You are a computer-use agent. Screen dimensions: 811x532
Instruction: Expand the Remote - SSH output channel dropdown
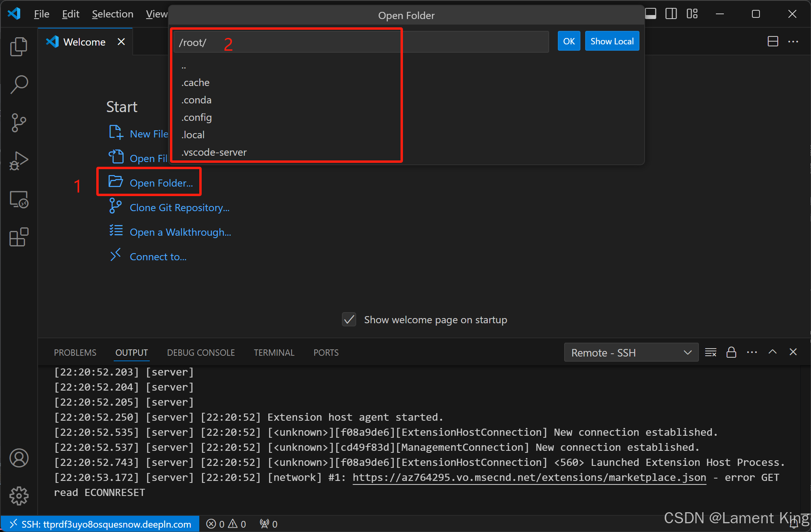click(x=631, y=353)
